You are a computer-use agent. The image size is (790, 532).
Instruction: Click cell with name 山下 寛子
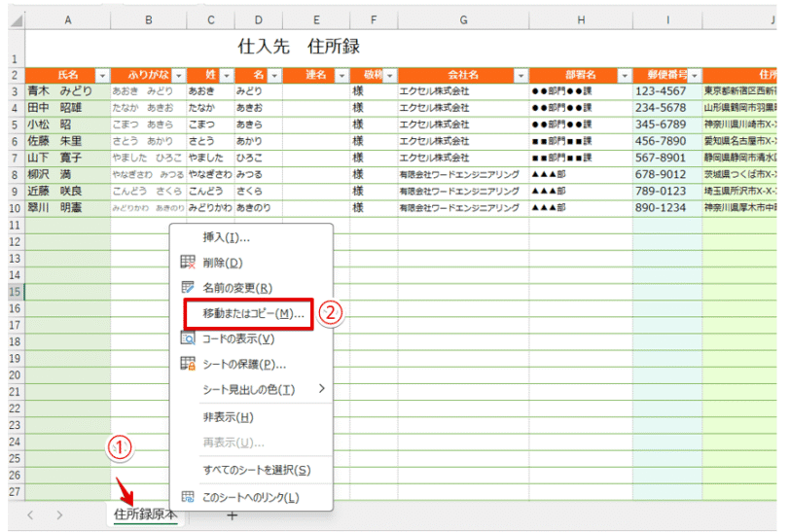point(67,158)
